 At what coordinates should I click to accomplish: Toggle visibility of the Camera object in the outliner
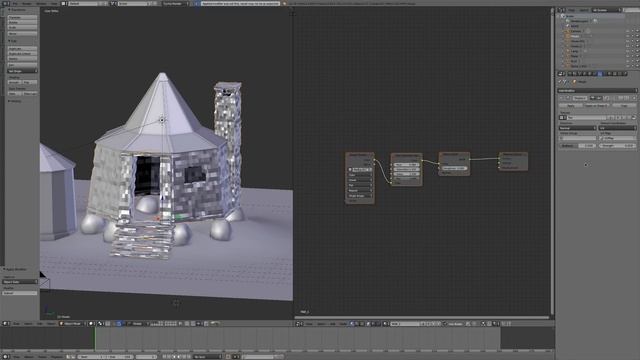[627, 31]
